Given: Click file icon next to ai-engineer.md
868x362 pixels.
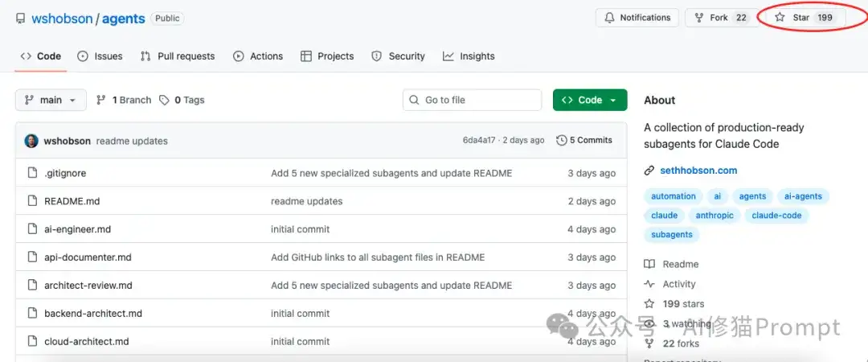Looking at the screenshot, I should click(x=33, y=229).
